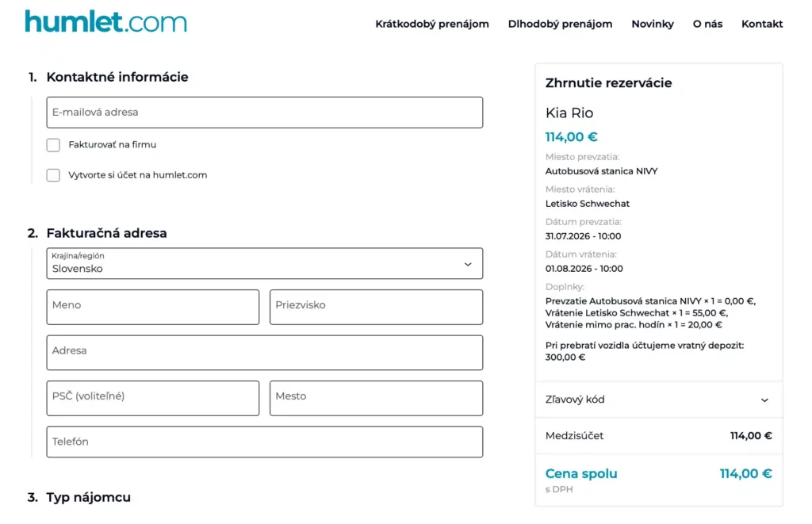Screen dimensions: 812x524
Task: Focus the PSČ (voliteľné) field
Action: (153, 398)
